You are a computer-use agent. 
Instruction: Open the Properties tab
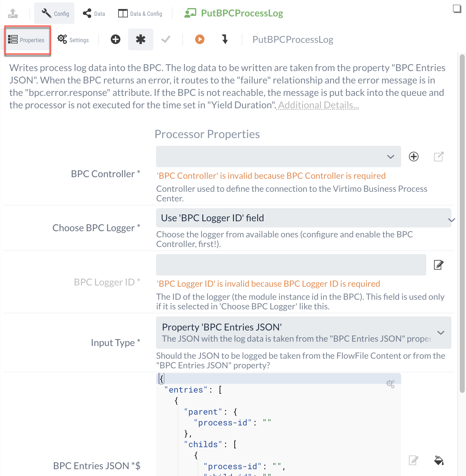(x=27, y=40)
